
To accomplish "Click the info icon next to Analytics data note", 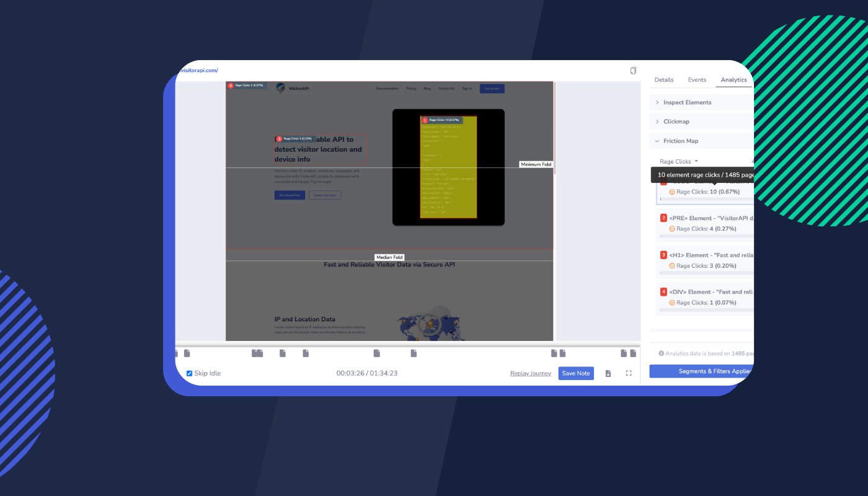I will (661, 353).
